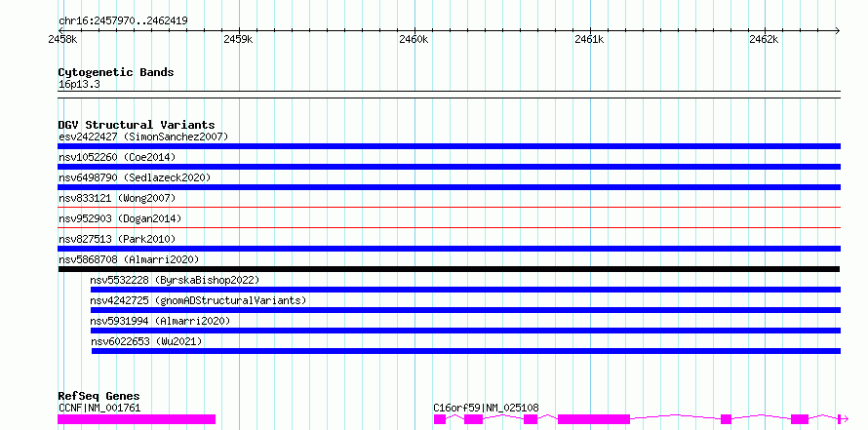Click the largest C16orf59 exon block
Image resolution: width=868 pixels, height=430 pixels.
(x=593, y=419)
